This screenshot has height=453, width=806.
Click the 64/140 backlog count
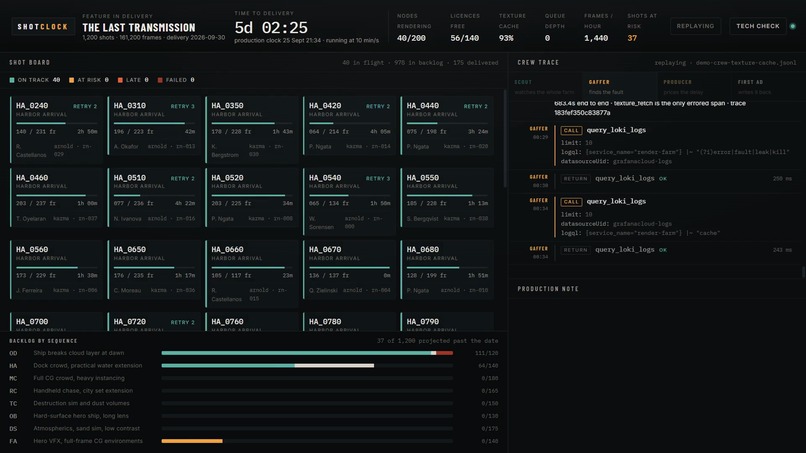[488, 366]
